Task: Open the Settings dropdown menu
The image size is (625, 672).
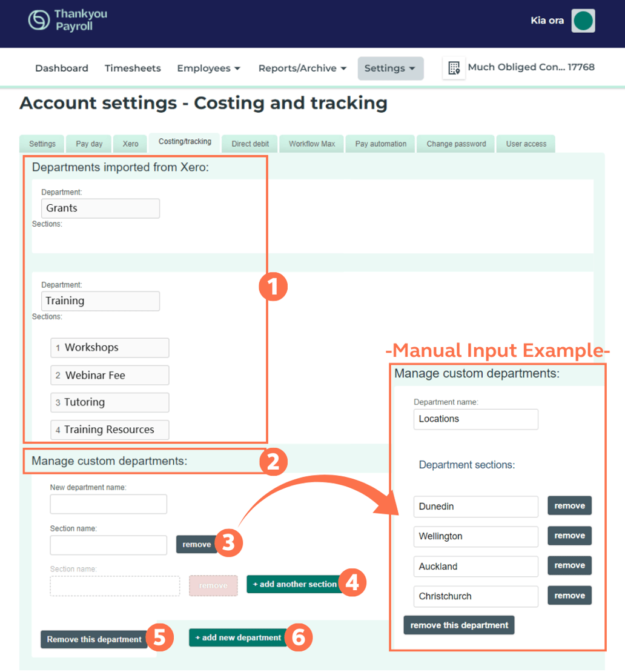Action: [x=390, y=68]
